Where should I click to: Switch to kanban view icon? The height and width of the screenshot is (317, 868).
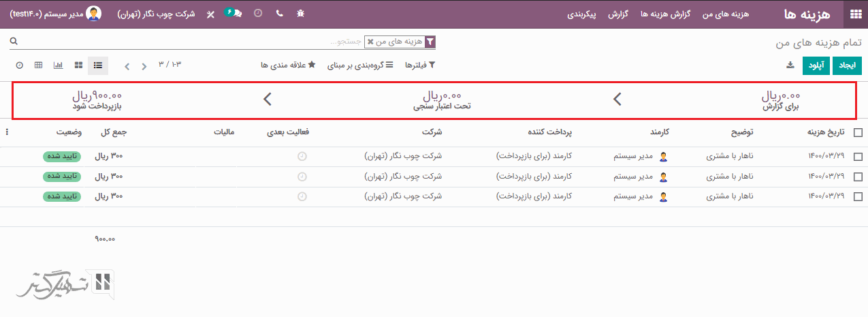(79, 65)
